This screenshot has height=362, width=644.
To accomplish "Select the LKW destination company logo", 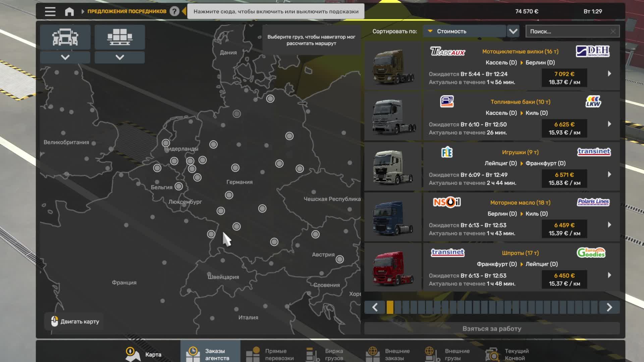I will pyautogui.click(x=593, y=102).
